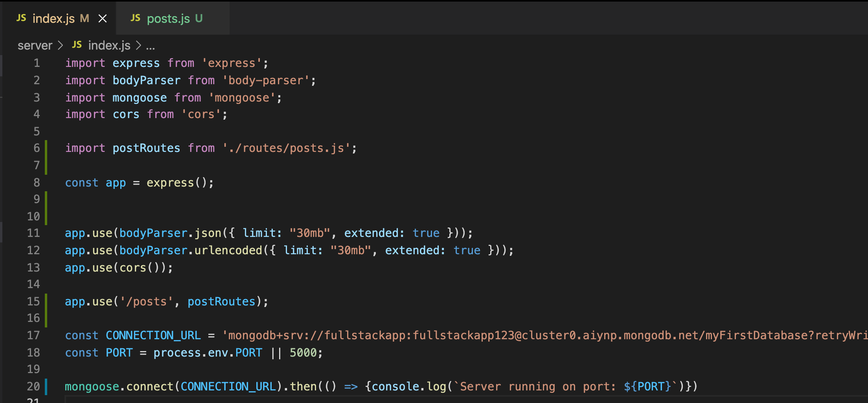This screenshot has width=868, height=403.
Task: Click line number 6 in the gutter
Action: 37,148
